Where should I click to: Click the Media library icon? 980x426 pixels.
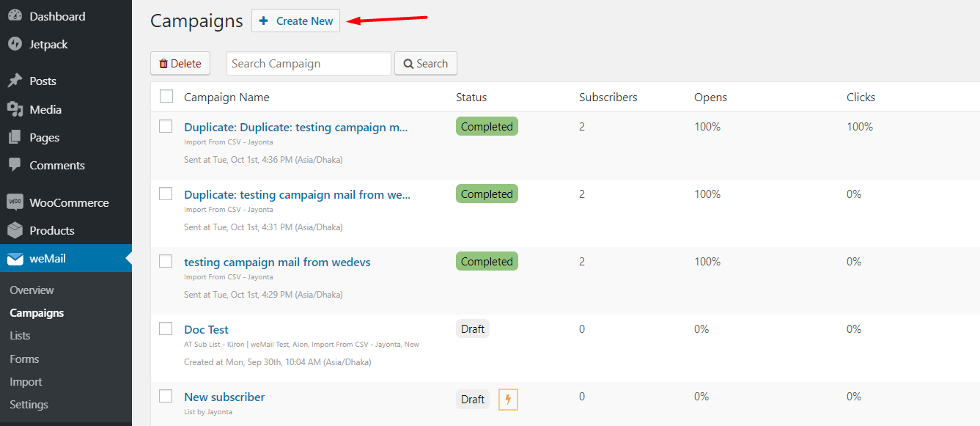click(x=16, y=109)
